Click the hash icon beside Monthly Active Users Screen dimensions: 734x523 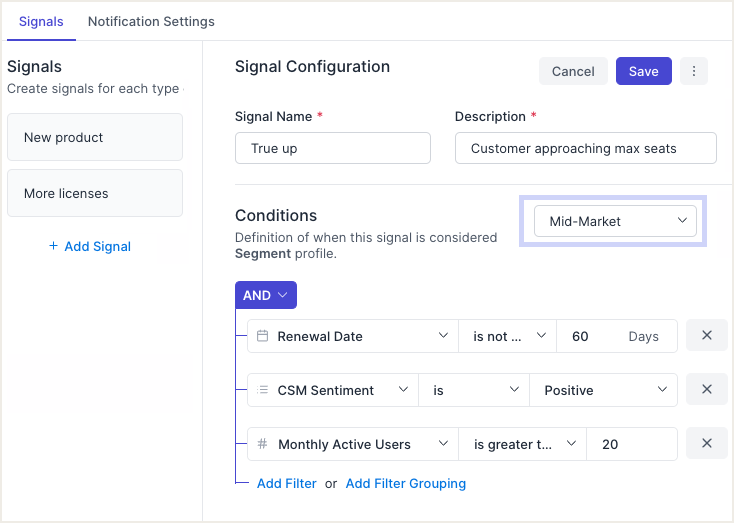tap(263, 444)
